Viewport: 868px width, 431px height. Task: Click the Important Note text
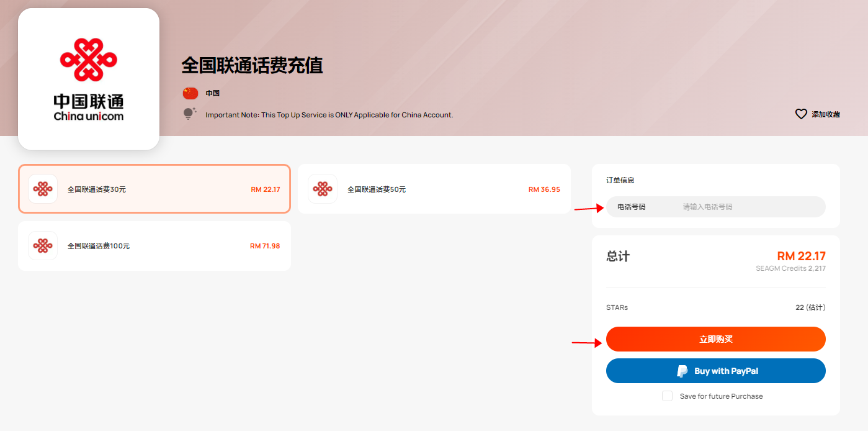pos(329,115)
